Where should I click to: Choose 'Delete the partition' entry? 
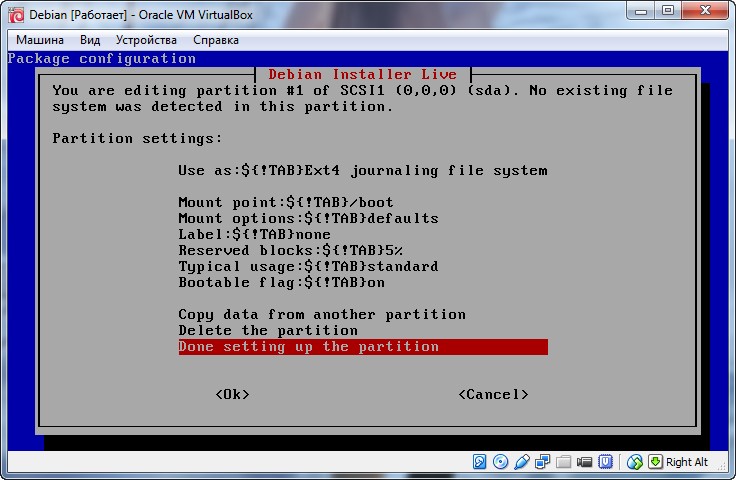point(268,330)
